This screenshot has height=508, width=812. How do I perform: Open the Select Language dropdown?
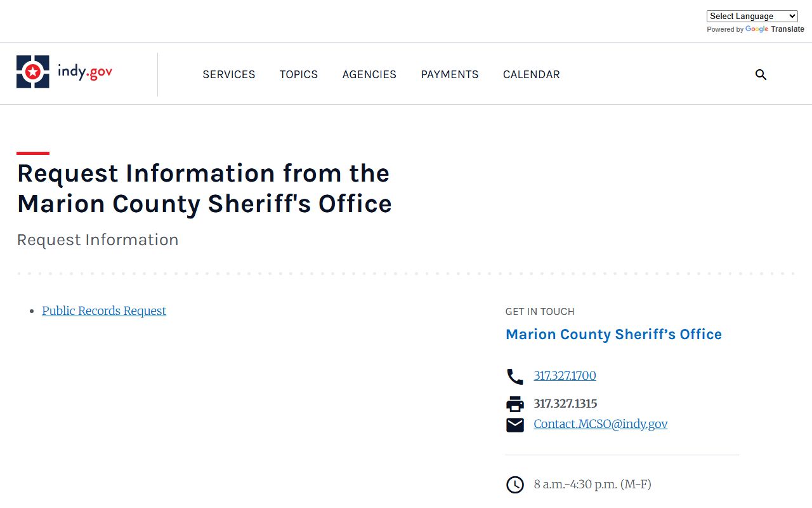click(752, 17)
